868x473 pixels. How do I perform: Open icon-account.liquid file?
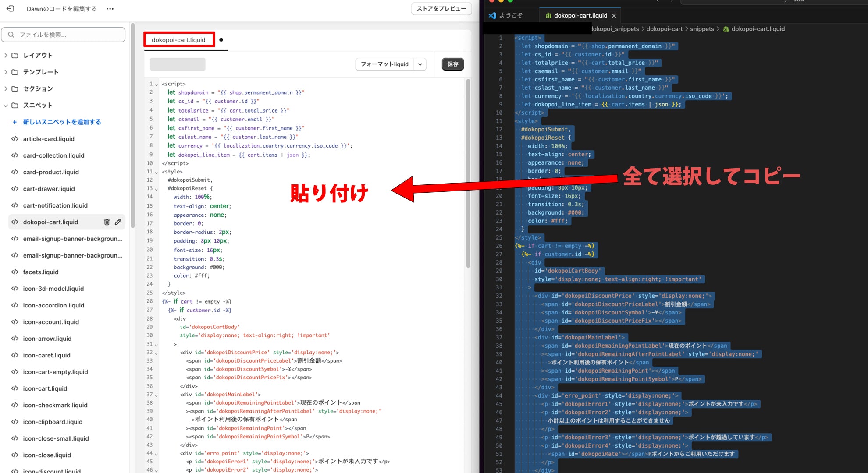pos(51,322)
